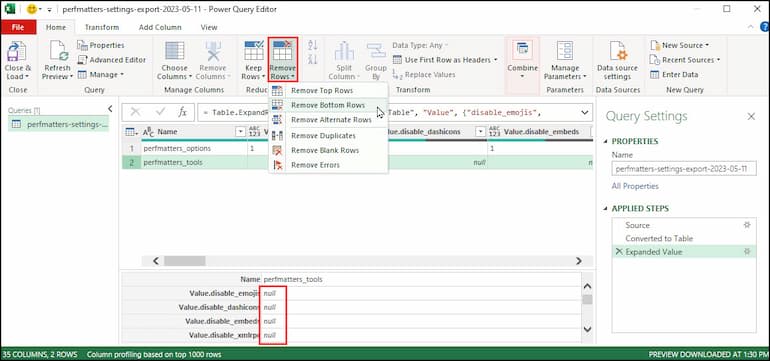
Task: Click the Help question mark icon
Action: pos(765,27)
